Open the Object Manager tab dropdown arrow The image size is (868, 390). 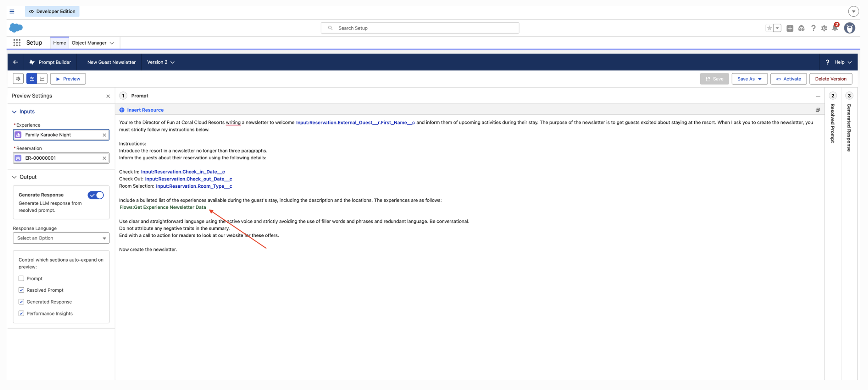tap(112, 43)
